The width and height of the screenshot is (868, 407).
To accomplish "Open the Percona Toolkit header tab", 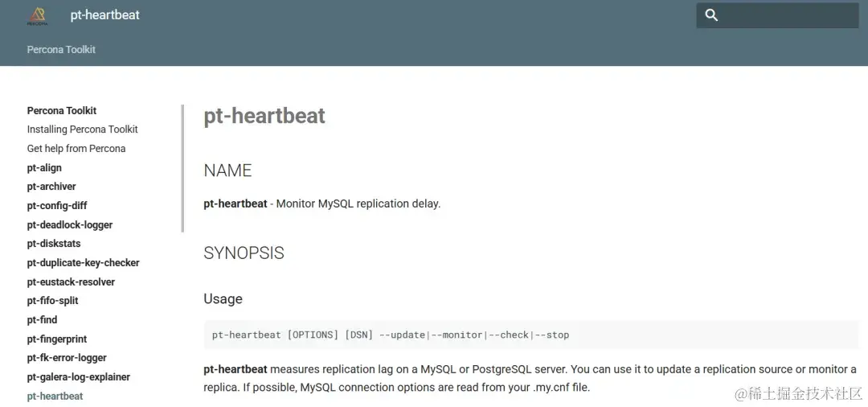I will 61,50.
